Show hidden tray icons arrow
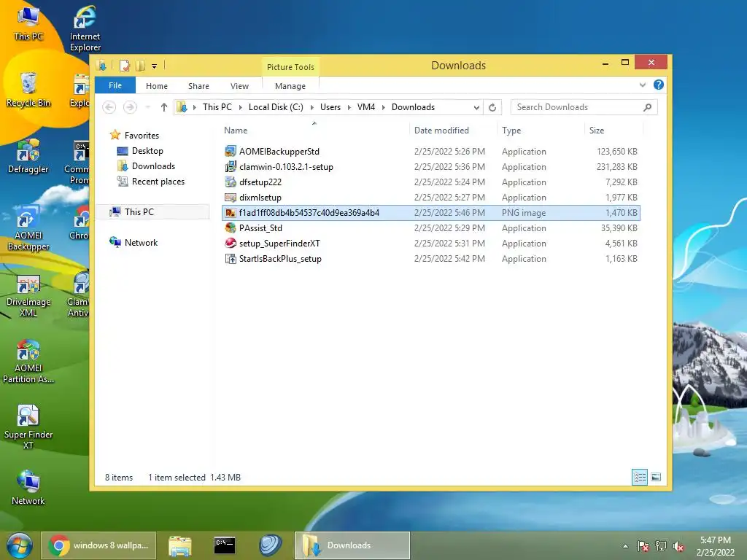The height and width of the screenshot is (560, 747). coord(625,546)
